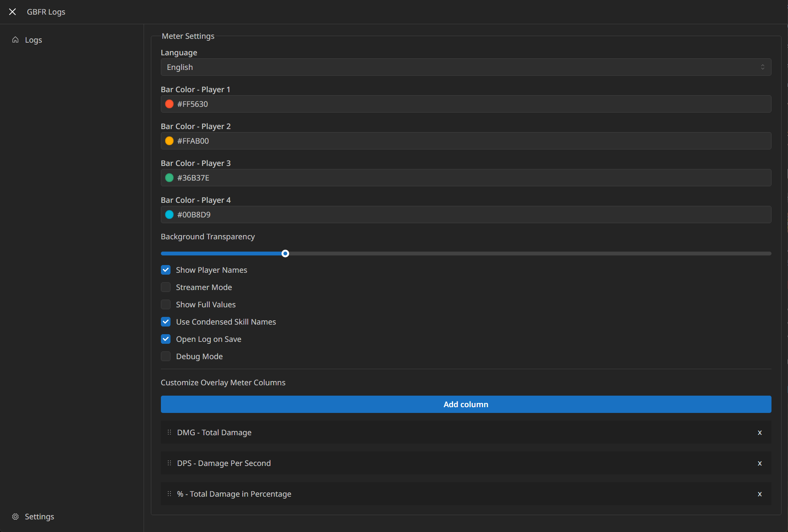Click the Player 2 bar color icon #FFAB00
Image resolution: width=788 pixels, height=532 pixels.
point(169,141)
